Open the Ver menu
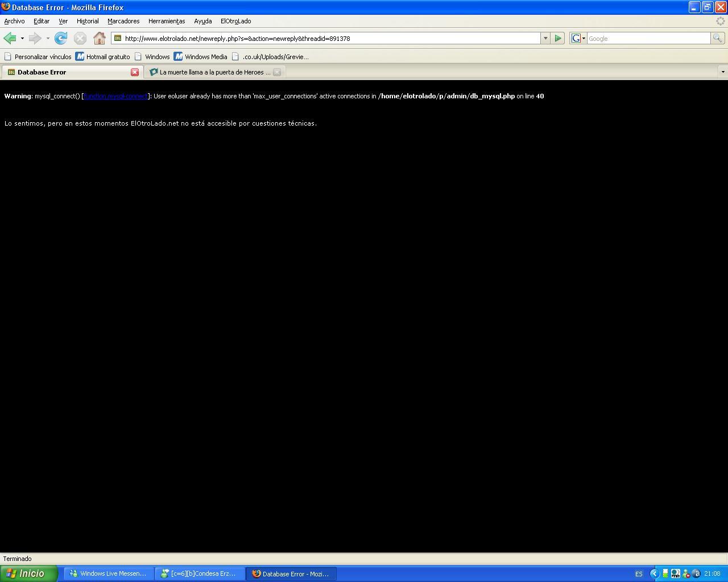The height and width of the screenshot is (582, 728). point(63,21)
